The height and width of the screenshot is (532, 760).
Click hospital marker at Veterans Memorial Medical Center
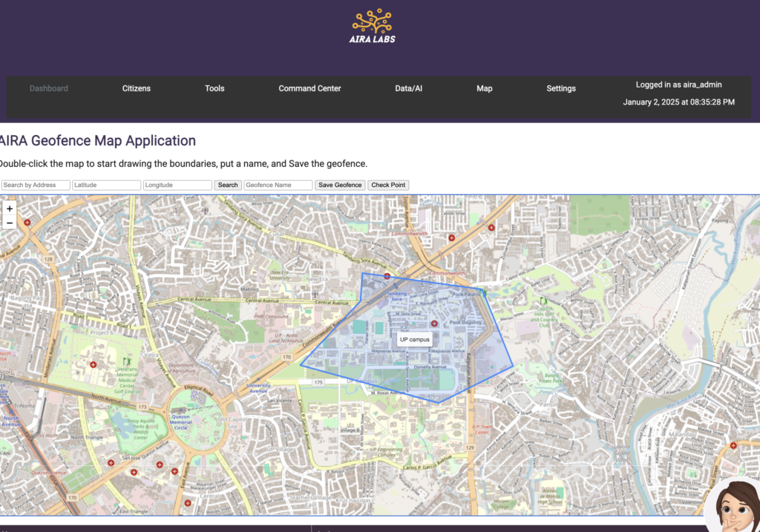pyautogui.click(x=93, y=364)
